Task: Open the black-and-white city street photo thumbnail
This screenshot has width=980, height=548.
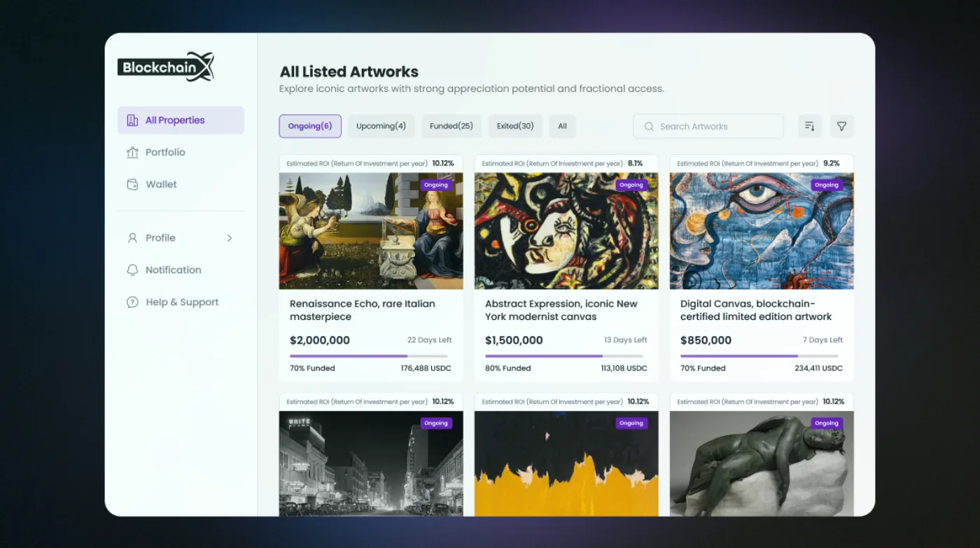Action: (x=371, y=463)
